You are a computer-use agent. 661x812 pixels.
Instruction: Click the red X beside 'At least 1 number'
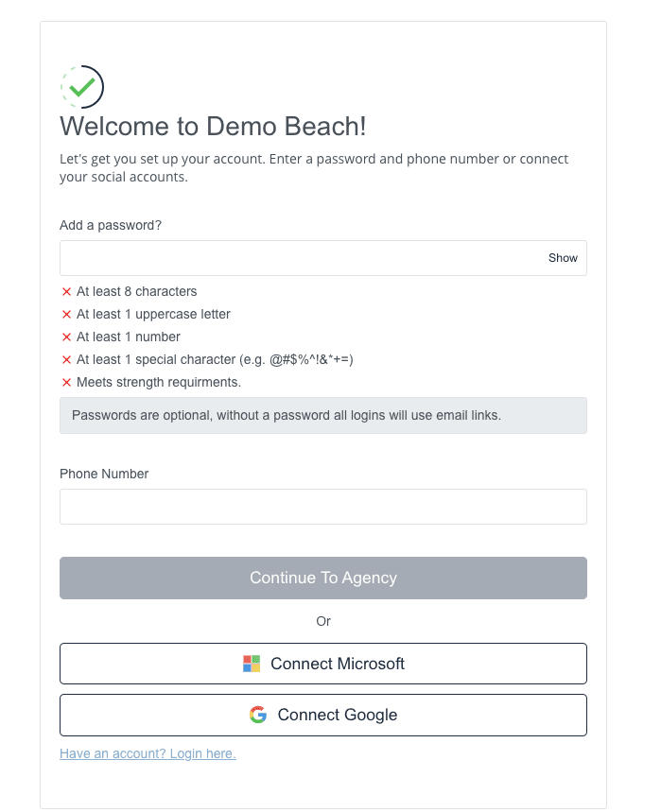click(x=66, y=337)
